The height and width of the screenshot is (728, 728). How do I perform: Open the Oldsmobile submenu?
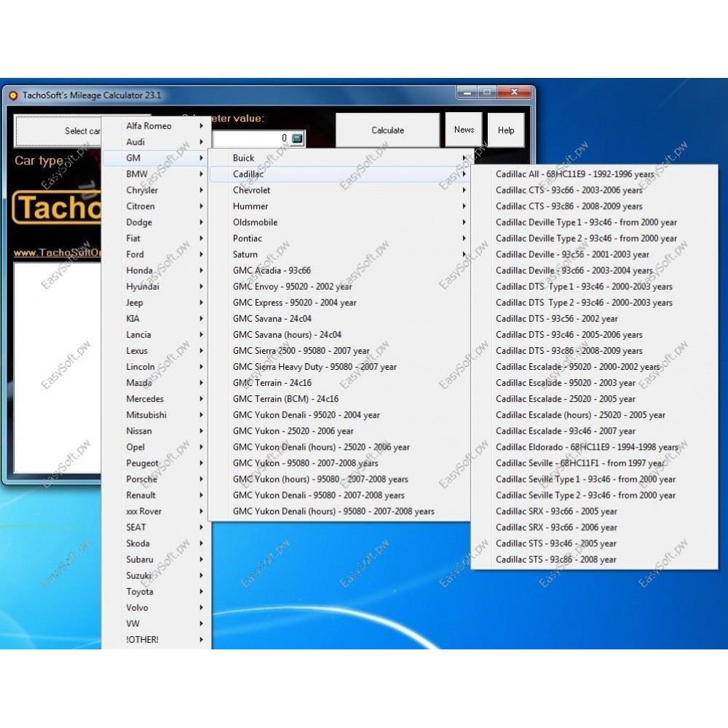[339, 222]
